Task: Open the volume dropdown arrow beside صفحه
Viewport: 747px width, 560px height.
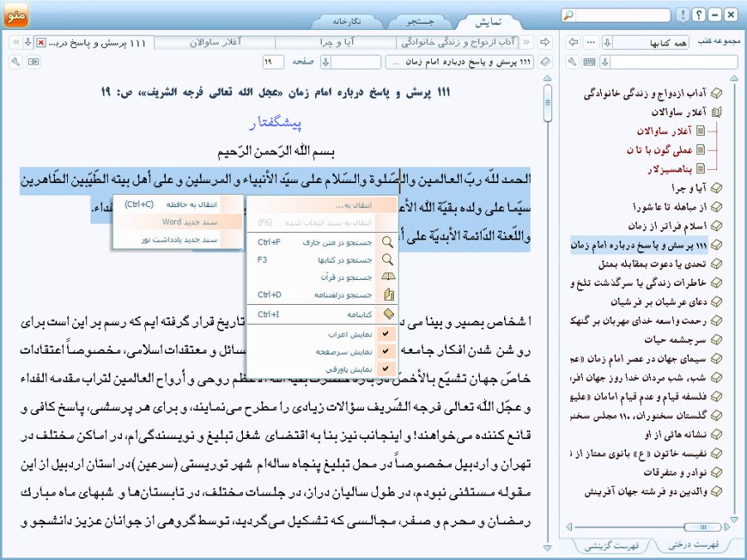Action: click(326, 62)
